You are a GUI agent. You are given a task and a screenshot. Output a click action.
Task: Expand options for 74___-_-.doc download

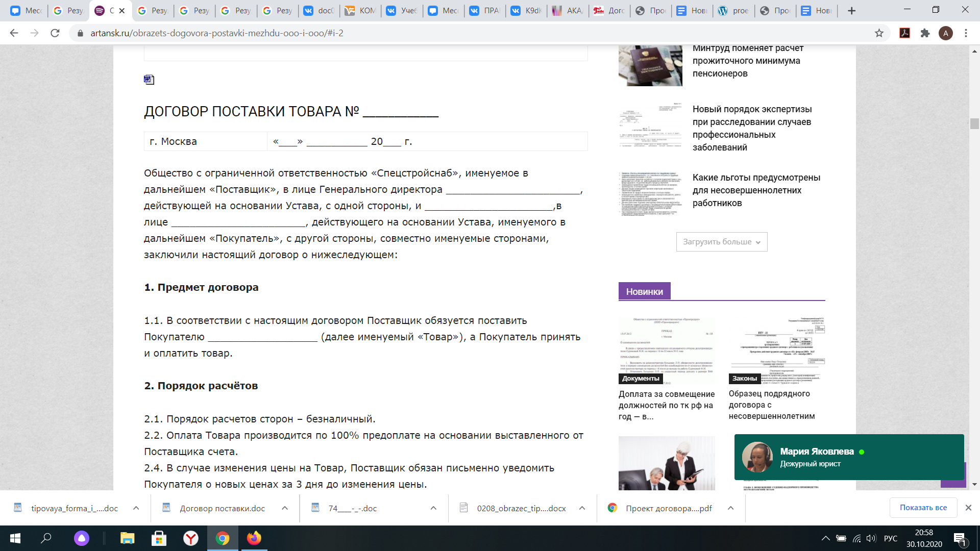point(433,508)
